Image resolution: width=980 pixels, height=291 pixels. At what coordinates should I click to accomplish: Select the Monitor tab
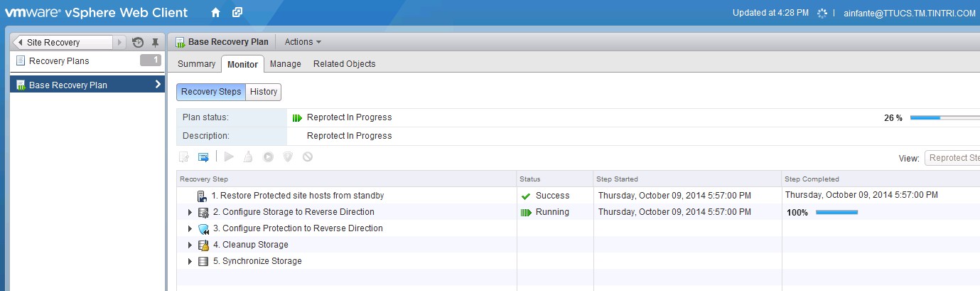point(243,64)
